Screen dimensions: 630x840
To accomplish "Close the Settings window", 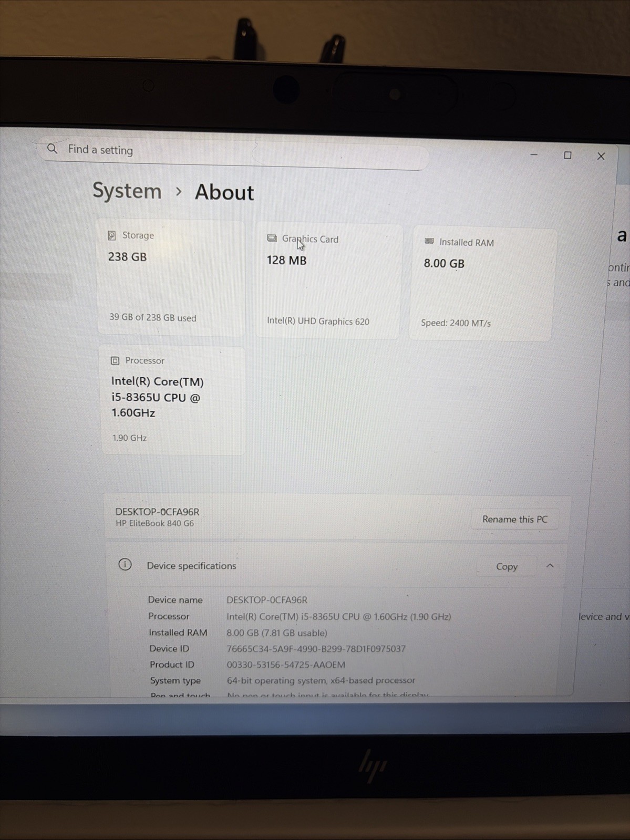I will pos(601,156).
